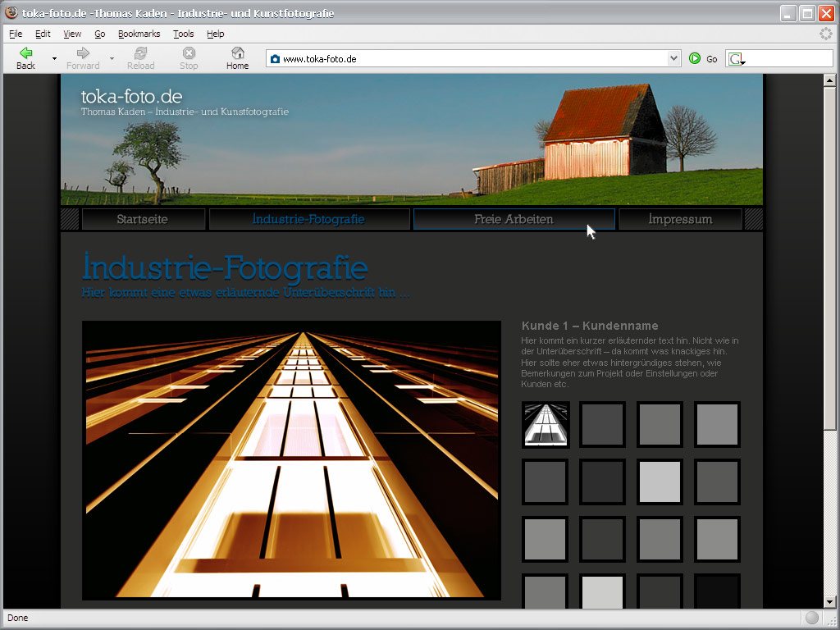Open the Freie Arbeiten navigation link

514,219
